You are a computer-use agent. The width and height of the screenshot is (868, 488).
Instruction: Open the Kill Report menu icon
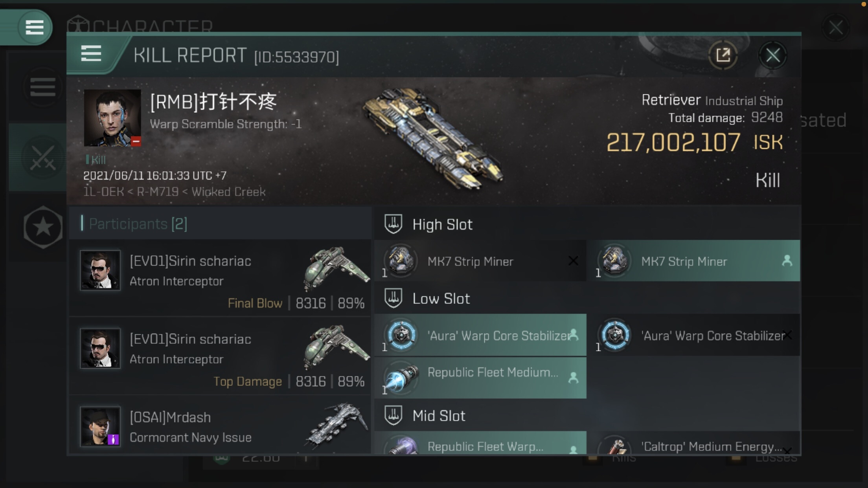pos(91,53)
